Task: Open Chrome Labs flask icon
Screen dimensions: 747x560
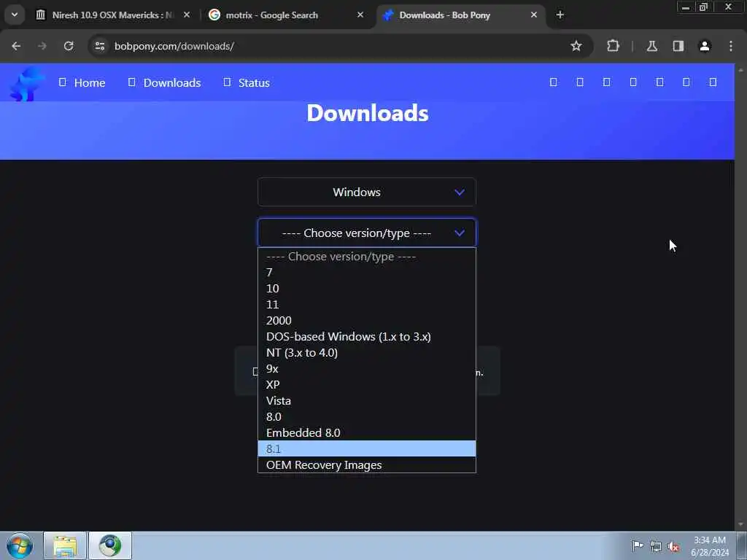Action: [651, 46]
